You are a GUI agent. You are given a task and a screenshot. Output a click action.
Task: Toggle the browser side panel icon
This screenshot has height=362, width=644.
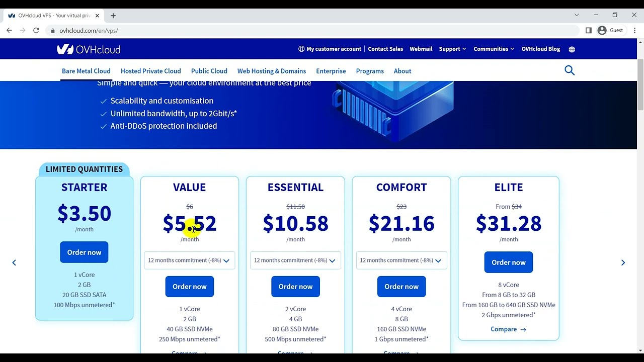coord(589,30)
